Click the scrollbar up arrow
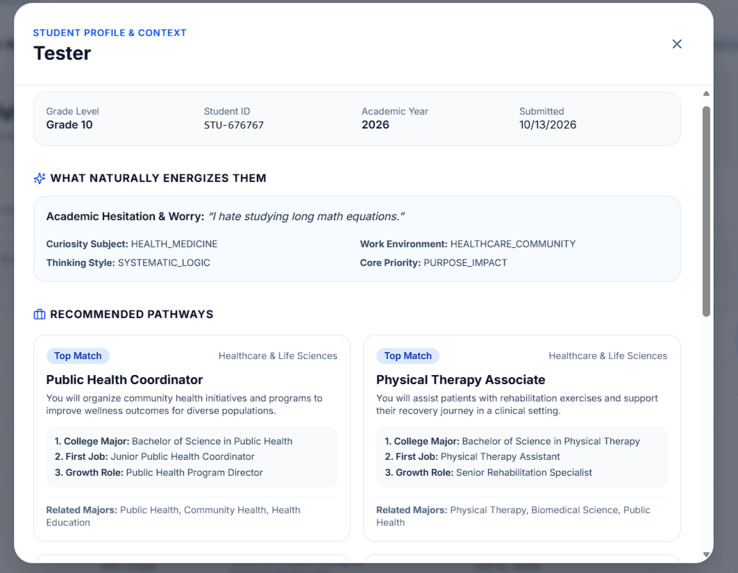The height and width of the screenshot is (573, 738). tap(706, 94)
